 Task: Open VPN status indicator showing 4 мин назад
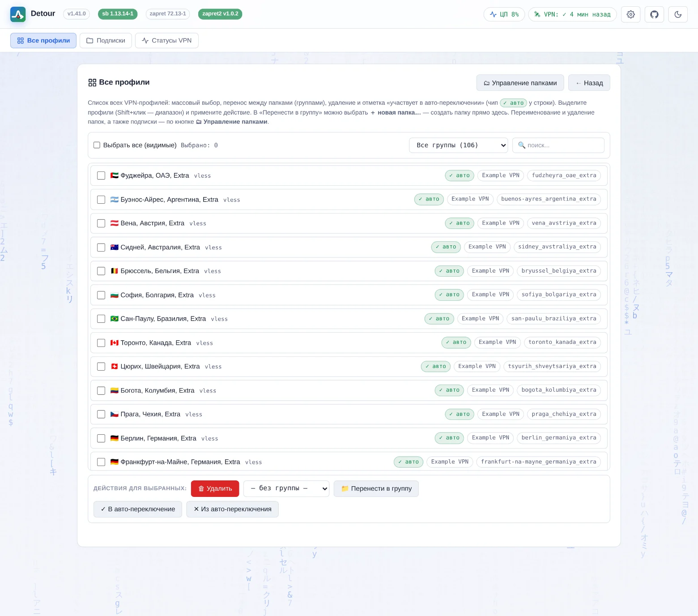[x=572, y=14]
